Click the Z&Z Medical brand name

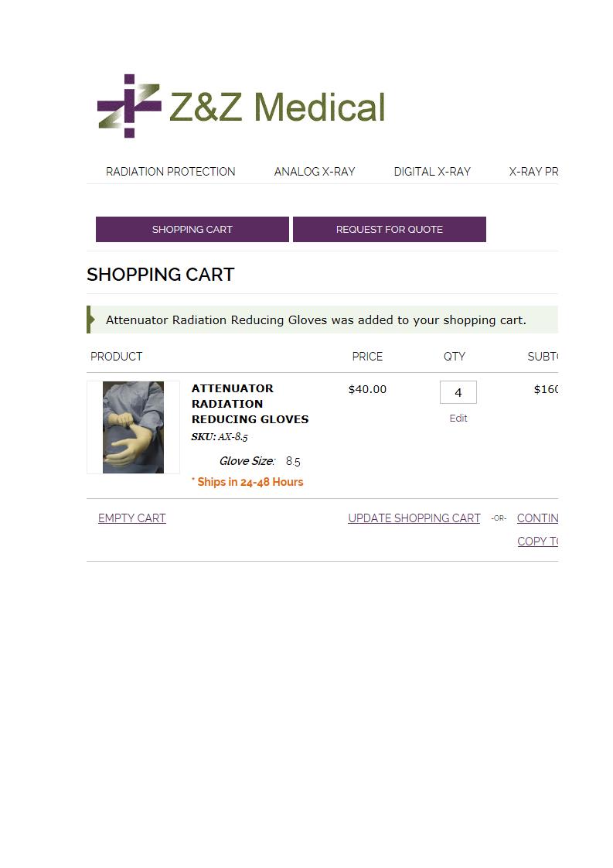(x=277, y=108)
